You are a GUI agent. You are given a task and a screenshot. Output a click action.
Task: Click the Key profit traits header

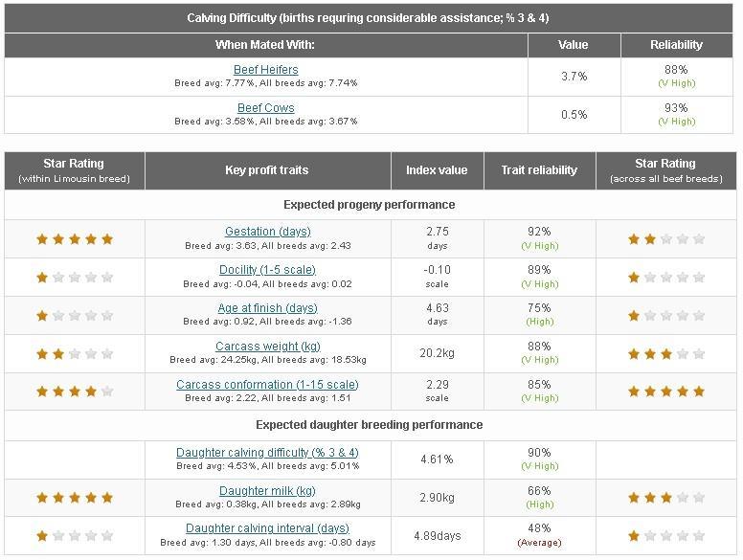tap(267, 170)
